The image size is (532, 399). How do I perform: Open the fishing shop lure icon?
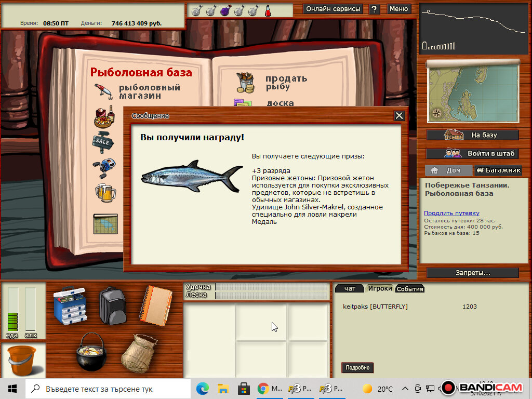[x=104, y=90]
